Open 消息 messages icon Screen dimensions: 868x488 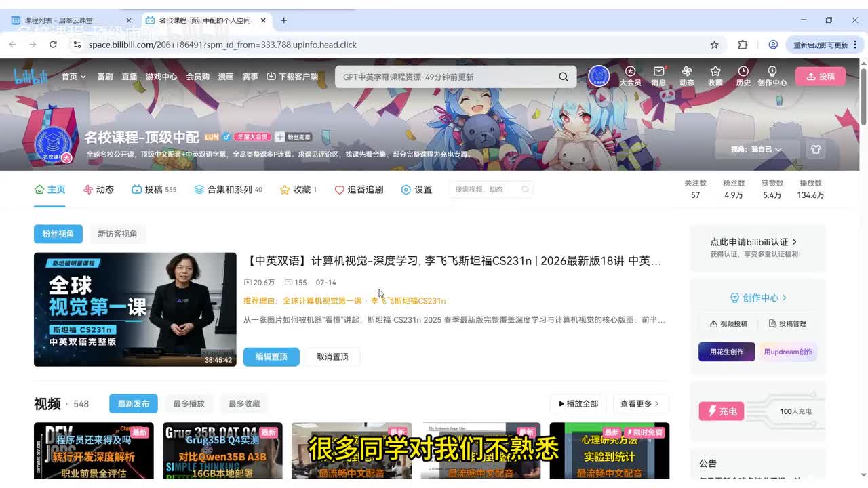(x=658, y=76)
